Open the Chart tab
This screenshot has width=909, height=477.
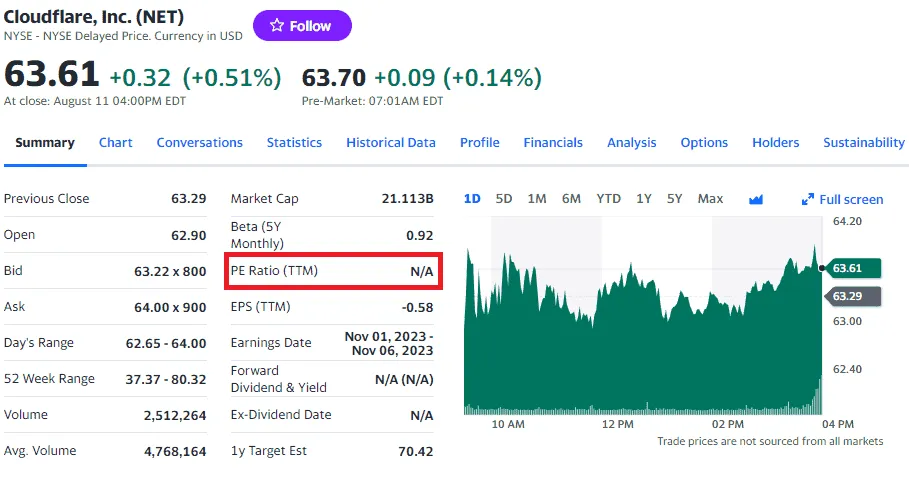[x=115, y=142]
